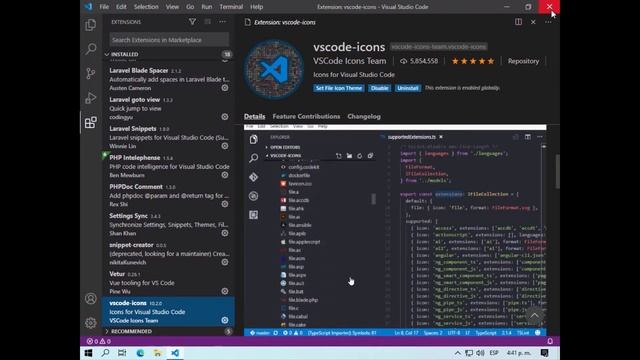Filter extensions using the funnel icon
The height and width of the screenshot is (360, 640).
(x=192, y=22)
